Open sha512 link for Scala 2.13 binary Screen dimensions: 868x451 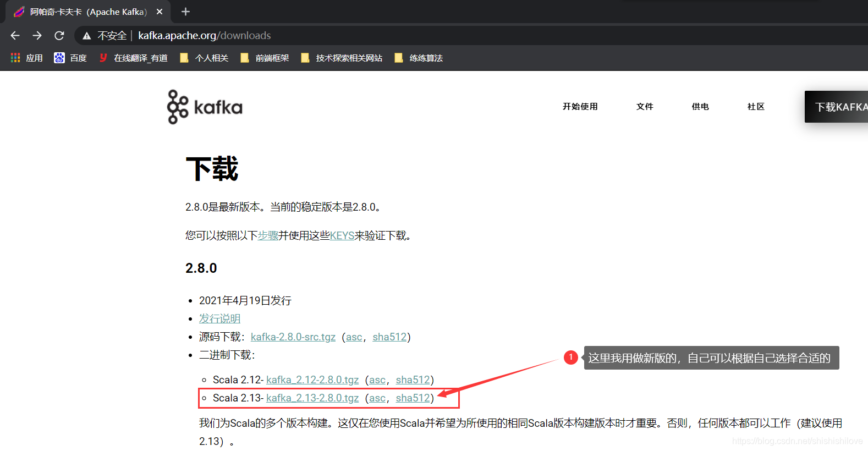point(413,398)
